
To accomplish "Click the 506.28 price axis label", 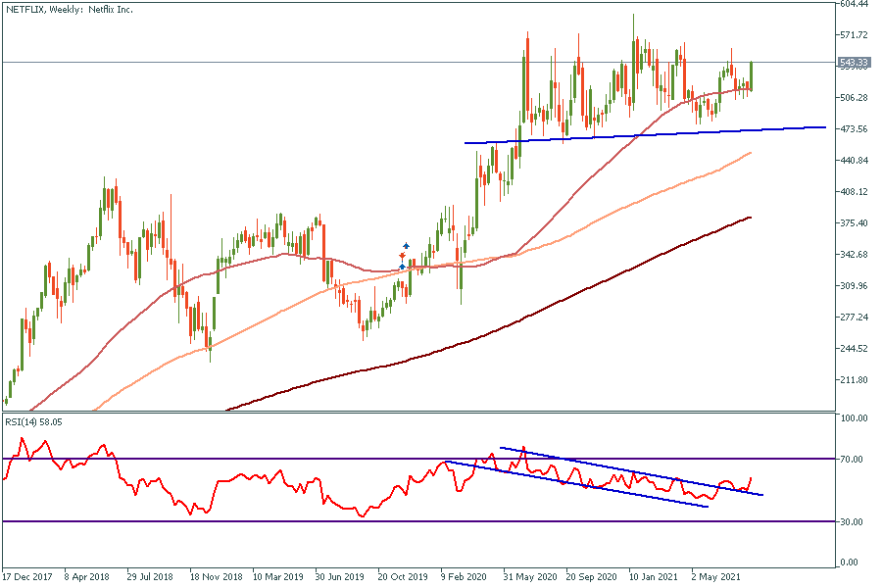I will [854, 98].
